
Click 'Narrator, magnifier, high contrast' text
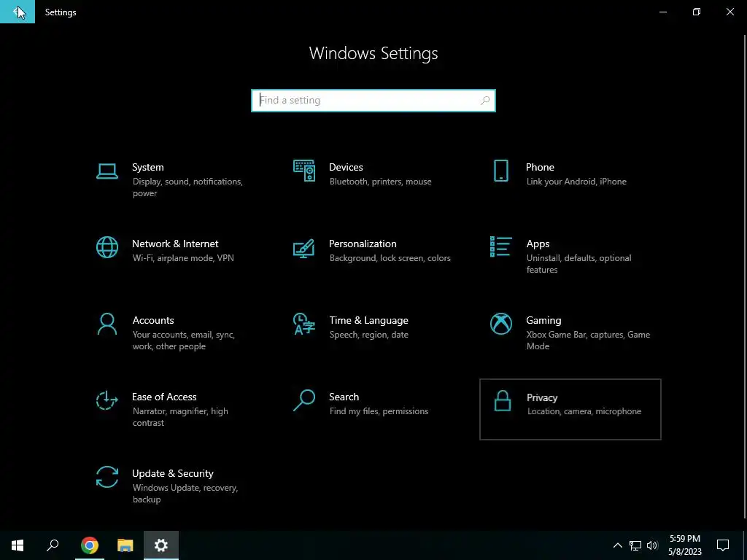click(180, 417)
